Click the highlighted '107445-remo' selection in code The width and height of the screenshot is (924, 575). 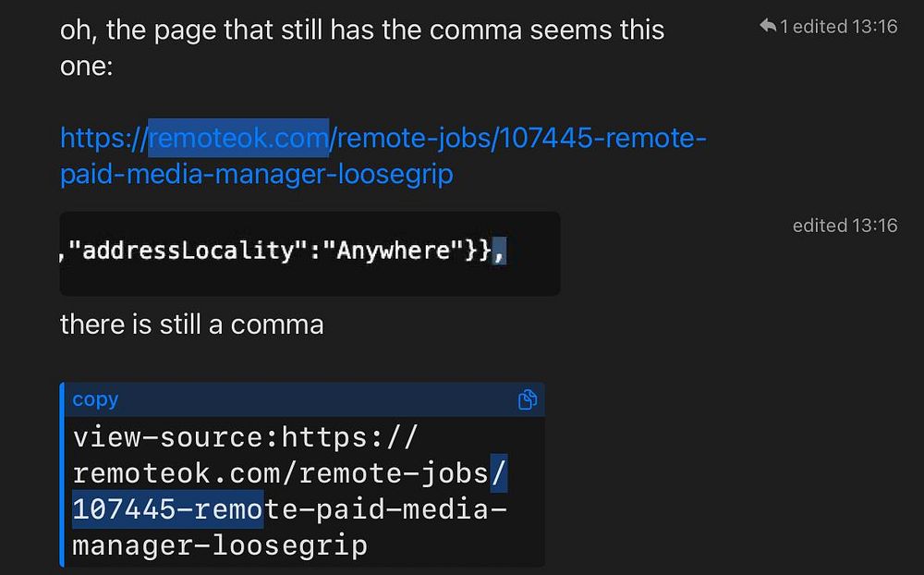click(x=168, y=509)
